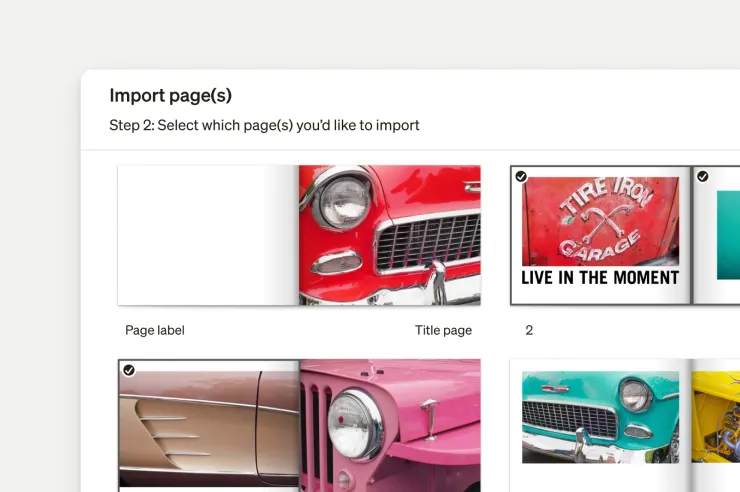Click the "Import page(s)" heading
The image size is (740, 492).
pos(170,96)
